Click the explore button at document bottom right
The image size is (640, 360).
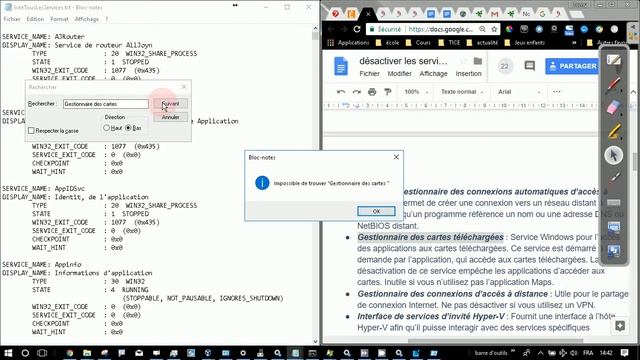tap(620, 326)
